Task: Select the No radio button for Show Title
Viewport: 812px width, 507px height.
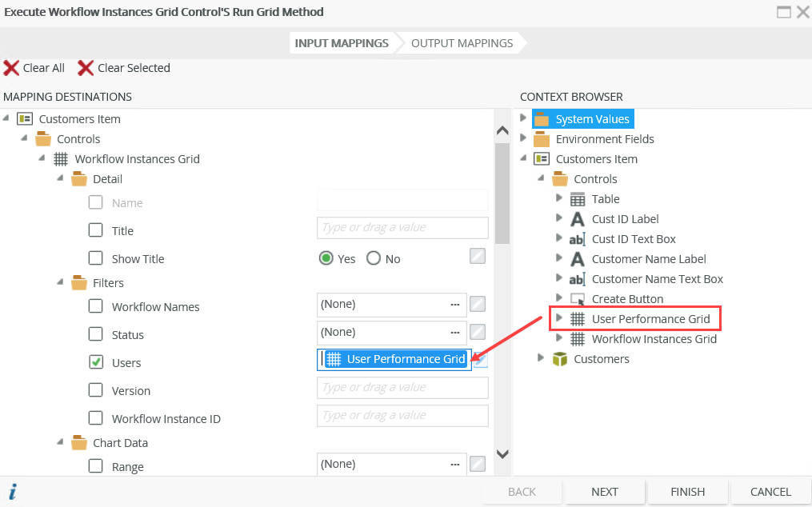Action: click(374, 258)
